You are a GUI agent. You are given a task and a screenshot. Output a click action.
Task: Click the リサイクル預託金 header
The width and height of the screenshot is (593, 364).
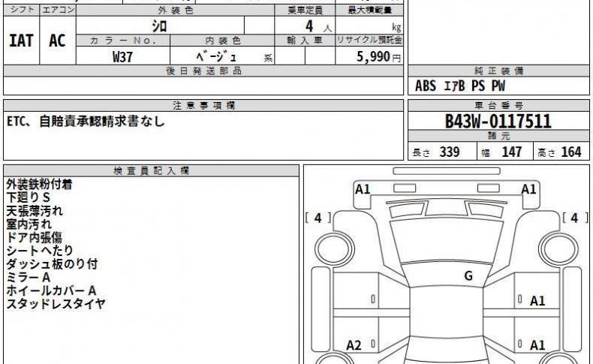[369, 40]
